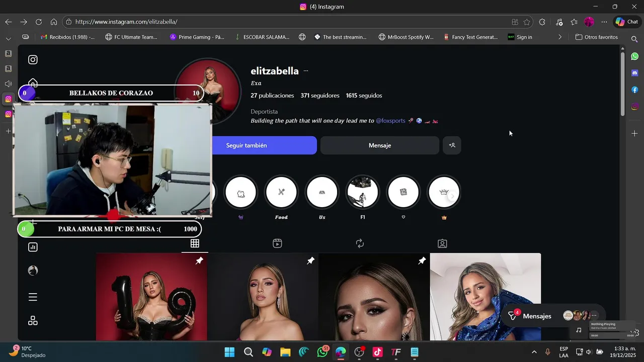Expand the tab actions chevron at top left
Screen dimensions: 644x362
[8, 38]
